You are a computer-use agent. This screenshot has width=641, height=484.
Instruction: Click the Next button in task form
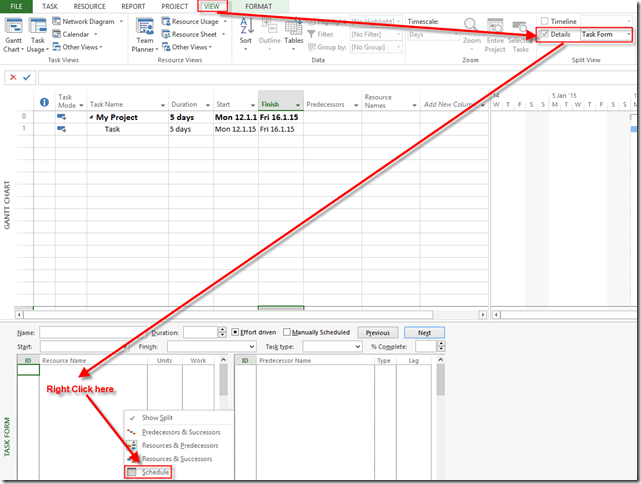(x=424, y=332)
